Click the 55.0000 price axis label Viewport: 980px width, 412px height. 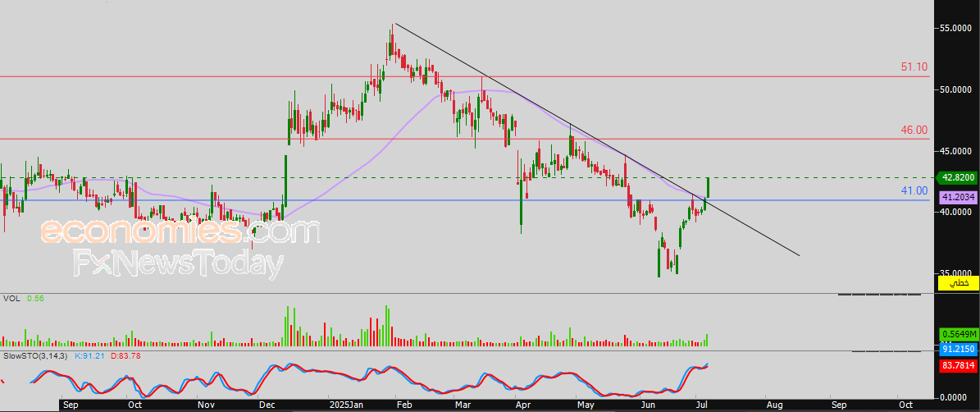[x=956, y=29]
